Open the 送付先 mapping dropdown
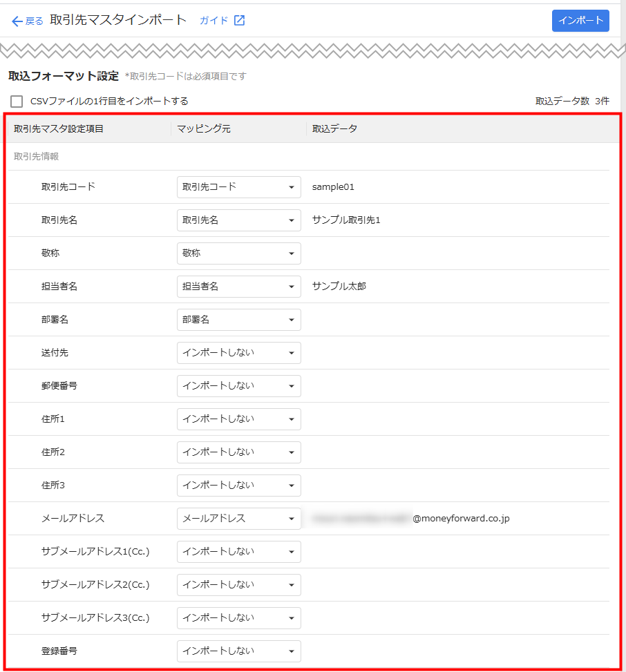Image resolution: width=626 pixels, height=672 pixels. coord(238,353)
